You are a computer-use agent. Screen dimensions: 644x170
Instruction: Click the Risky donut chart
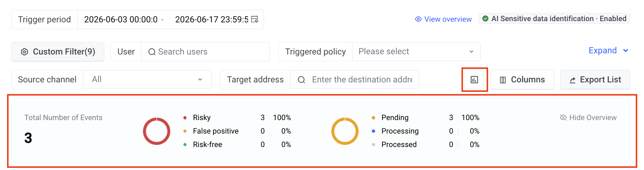coord(156,131)
